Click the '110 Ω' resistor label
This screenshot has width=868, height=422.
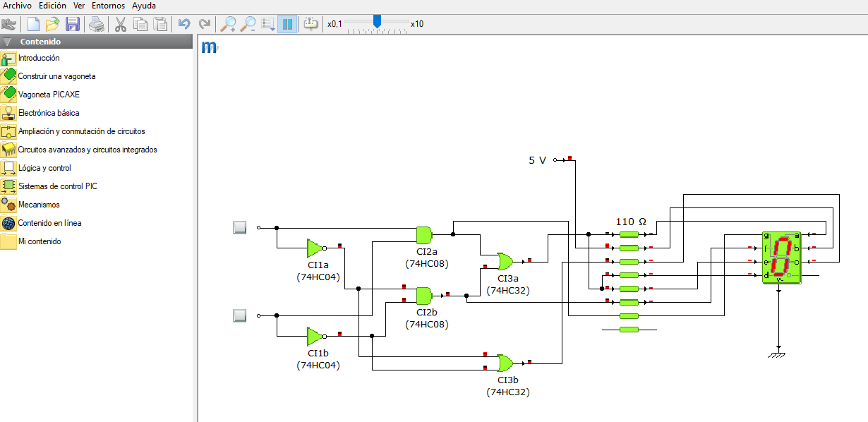pyautogui.click(x=631, y=221)
